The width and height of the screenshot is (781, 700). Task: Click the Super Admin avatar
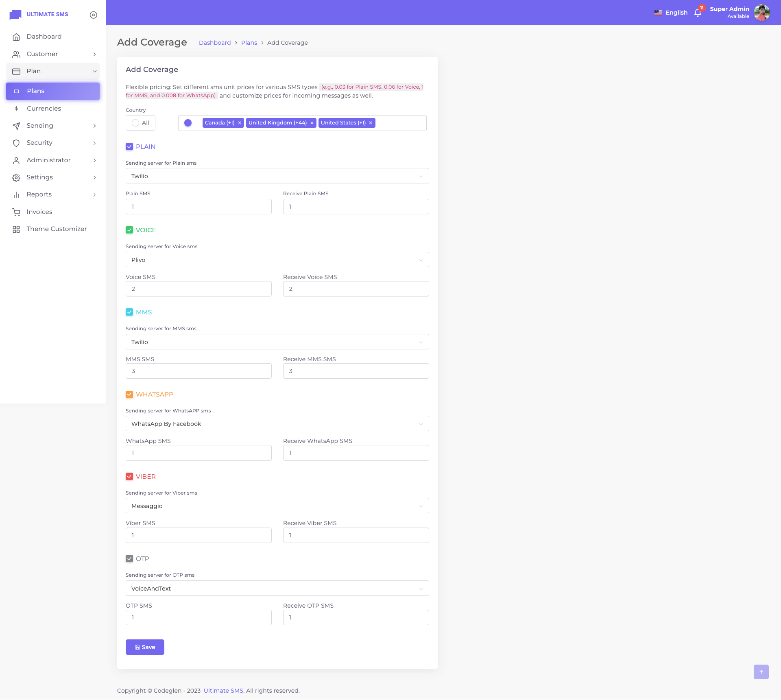761,13
